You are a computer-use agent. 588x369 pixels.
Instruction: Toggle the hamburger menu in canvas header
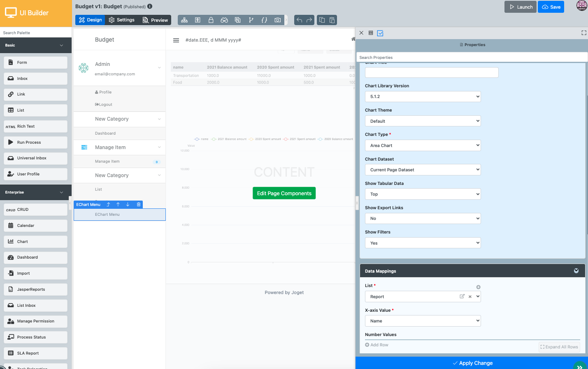pos(176,40)
